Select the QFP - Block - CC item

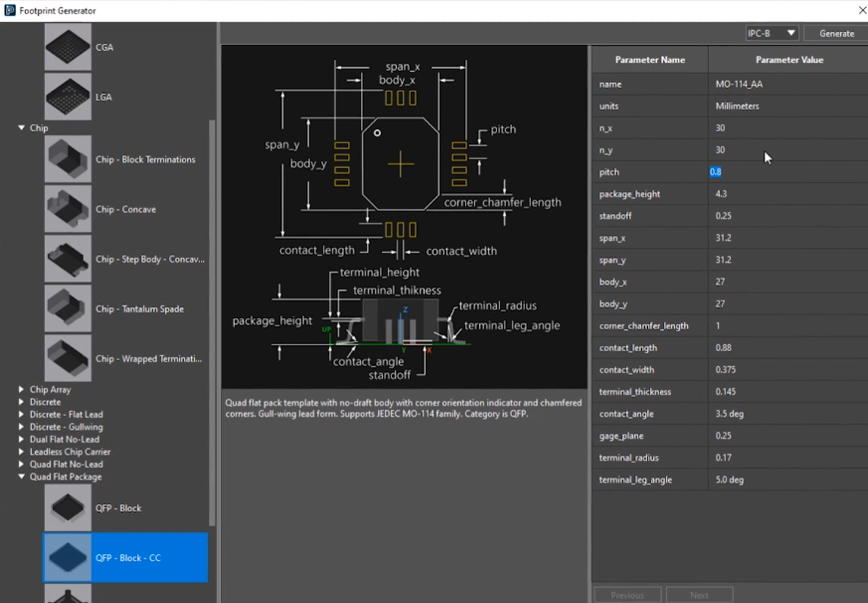pyautogui.click(x=125, y=557)
